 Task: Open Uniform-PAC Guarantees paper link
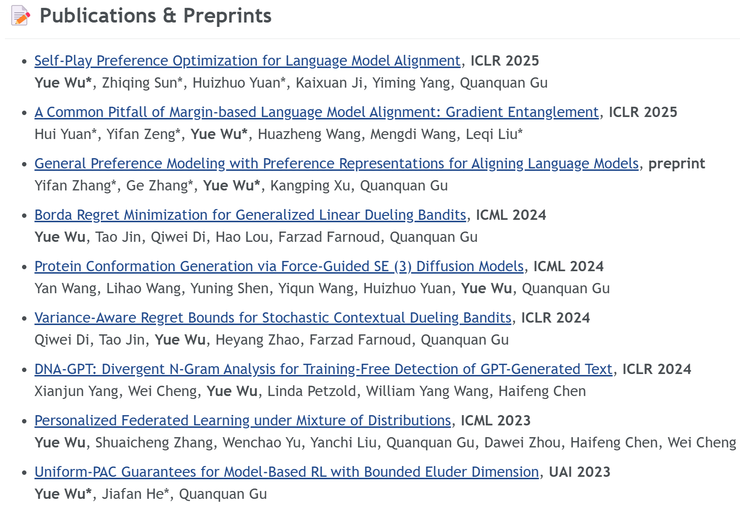tap(286, 472)
